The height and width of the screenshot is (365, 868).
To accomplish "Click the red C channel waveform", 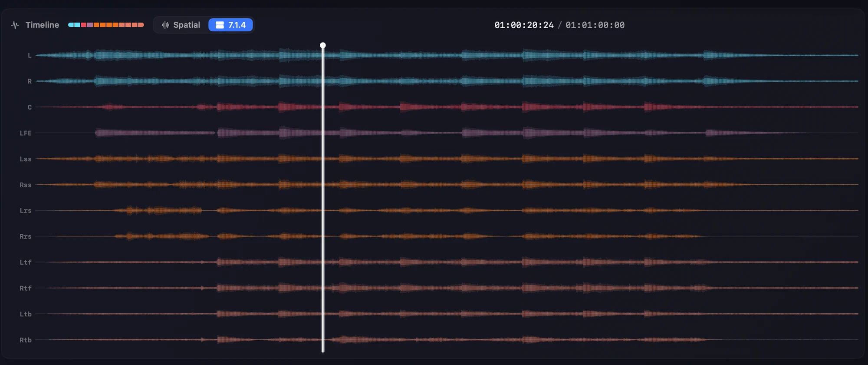I will click(x=447, y=107).
